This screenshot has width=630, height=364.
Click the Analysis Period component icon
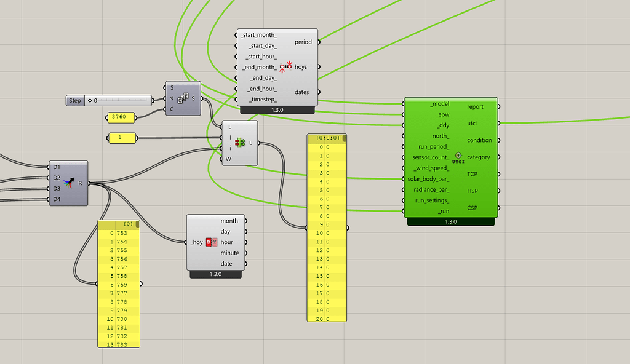pos(285,66)
